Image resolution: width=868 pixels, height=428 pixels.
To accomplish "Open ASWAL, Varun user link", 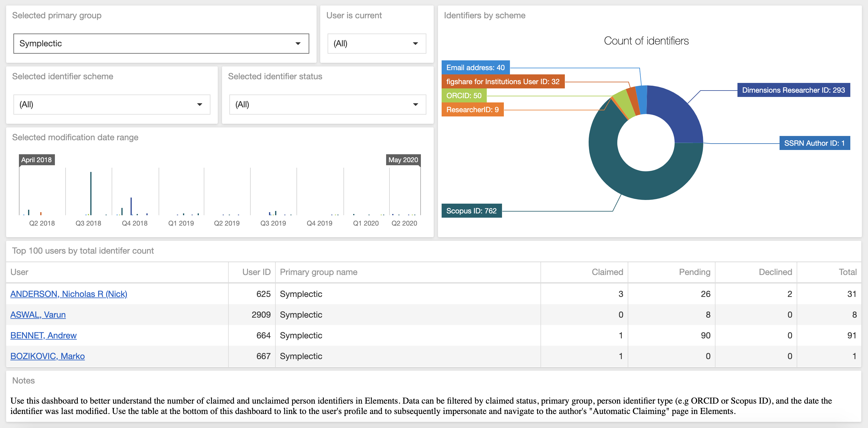I will (x=38, y=315).
